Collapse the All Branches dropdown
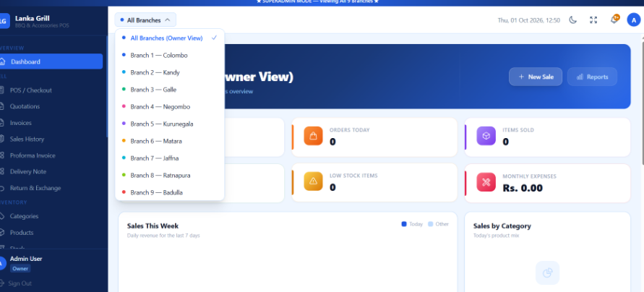The image size is (644, 292). [x=145, y=20]
